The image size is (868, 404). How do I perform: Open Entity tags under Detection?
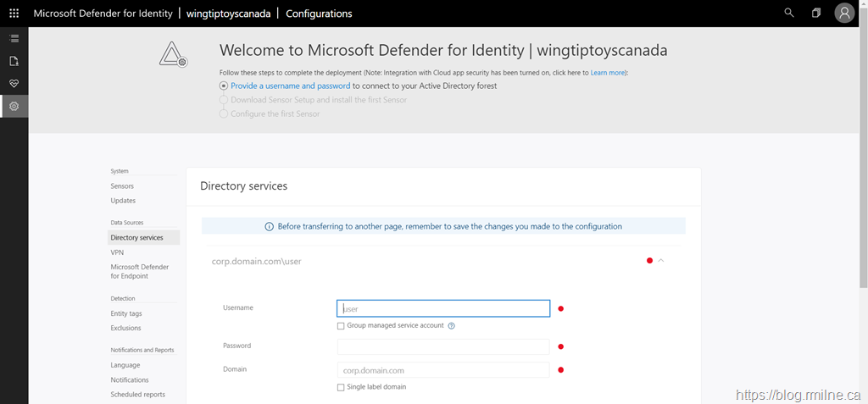point(126,314)
